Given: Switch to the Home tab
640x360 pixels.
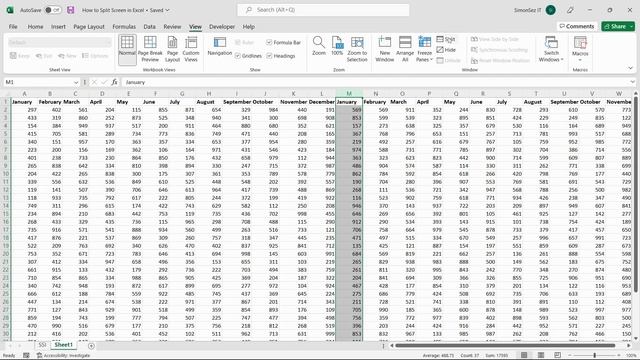Looking at the screenshot, I should coord(36,27).
